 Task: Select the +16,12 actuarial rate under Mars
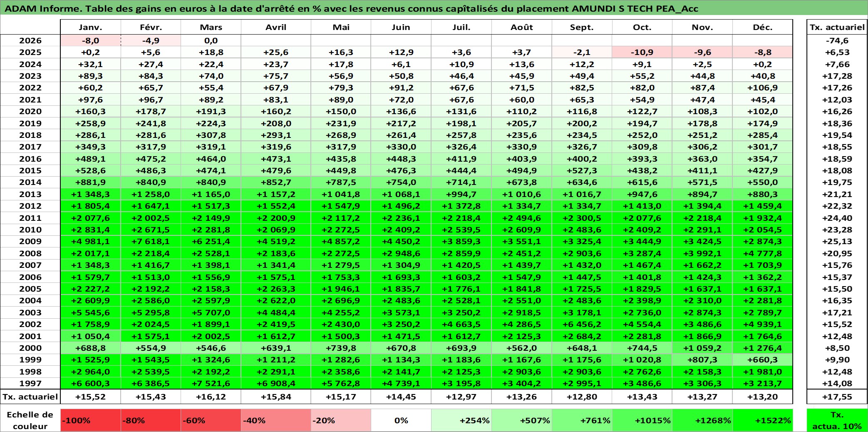click(x=211, y=397)
